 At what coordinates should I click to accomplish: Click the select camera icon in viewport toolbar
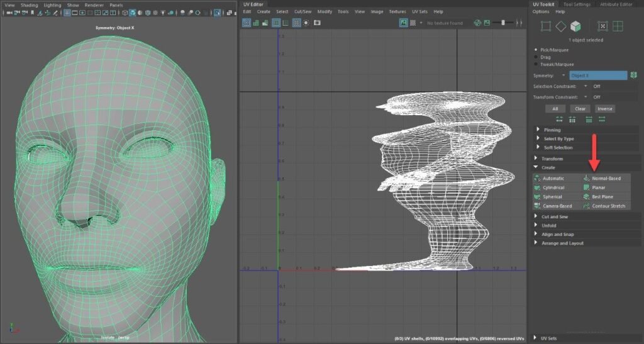click(x=9, y=13)
